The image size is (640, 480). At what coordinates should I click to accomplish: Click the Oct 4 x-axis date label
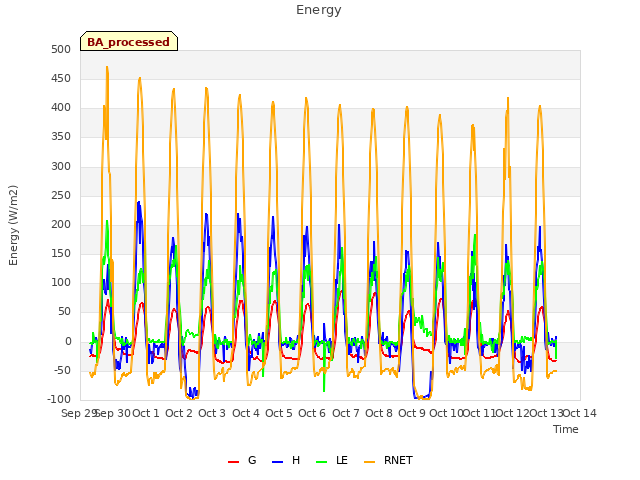[x=246, y=413]
